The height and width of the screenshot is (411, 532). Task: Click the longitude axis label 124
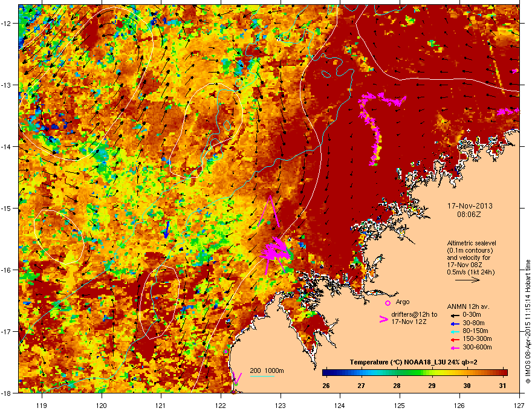click(x=340, y=405)
